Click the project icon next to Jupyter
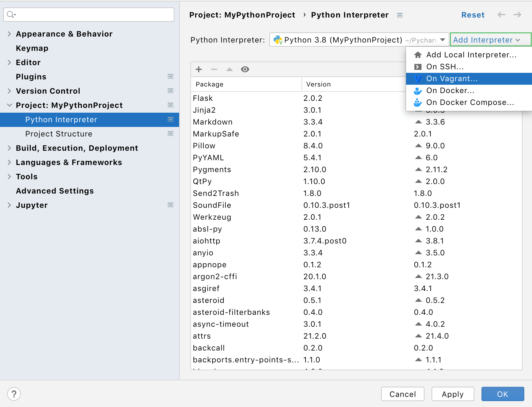 click(x=171, y=205)
